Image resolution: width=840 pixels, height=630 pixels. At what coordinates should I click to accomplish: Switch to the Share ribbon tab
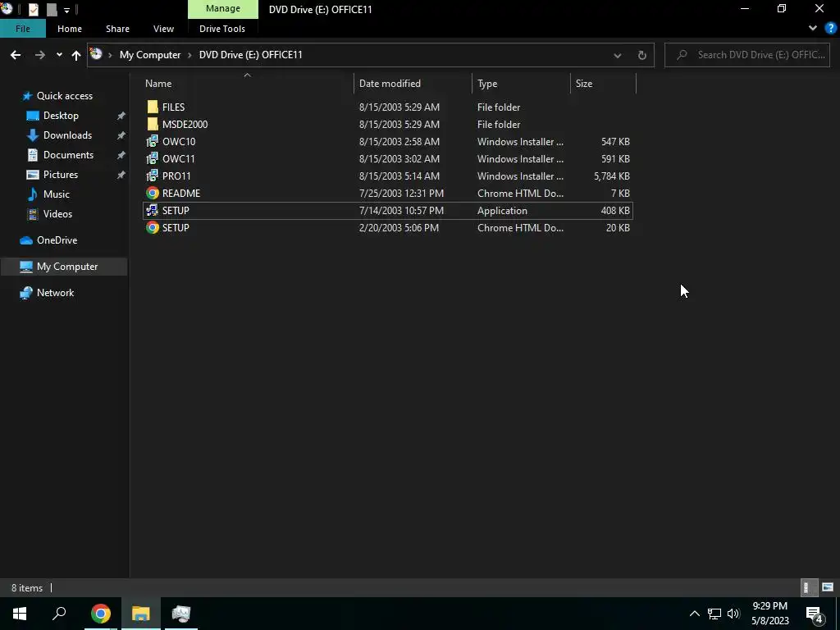(x=117, y=29)
